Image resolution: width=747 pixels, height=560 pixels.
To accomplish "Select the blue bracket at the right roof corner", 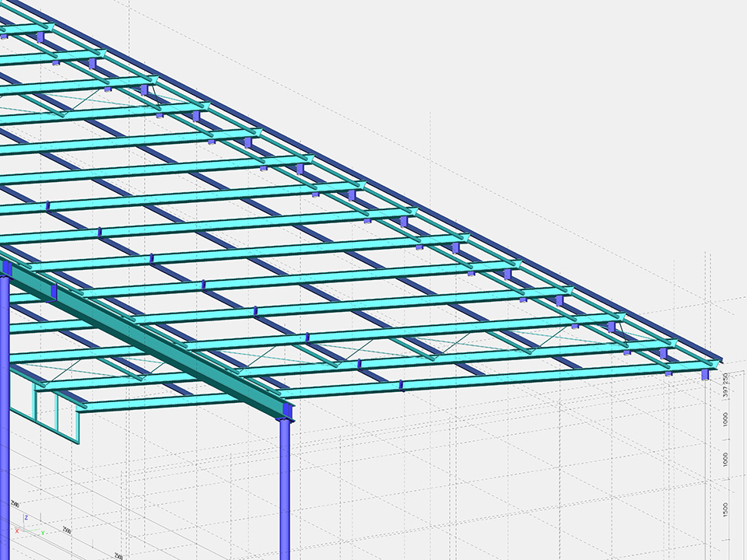I will click(x=705, y=374).
